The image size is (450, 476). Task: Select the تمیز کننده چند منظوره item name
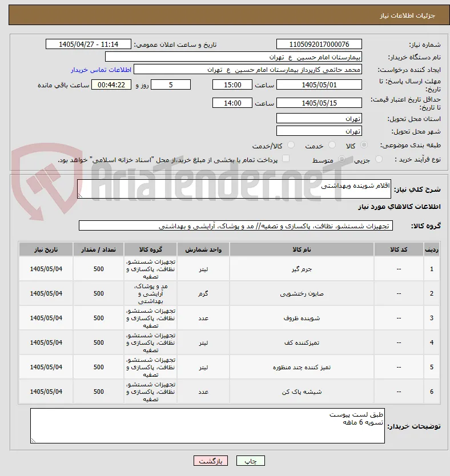tap(302, 368)
